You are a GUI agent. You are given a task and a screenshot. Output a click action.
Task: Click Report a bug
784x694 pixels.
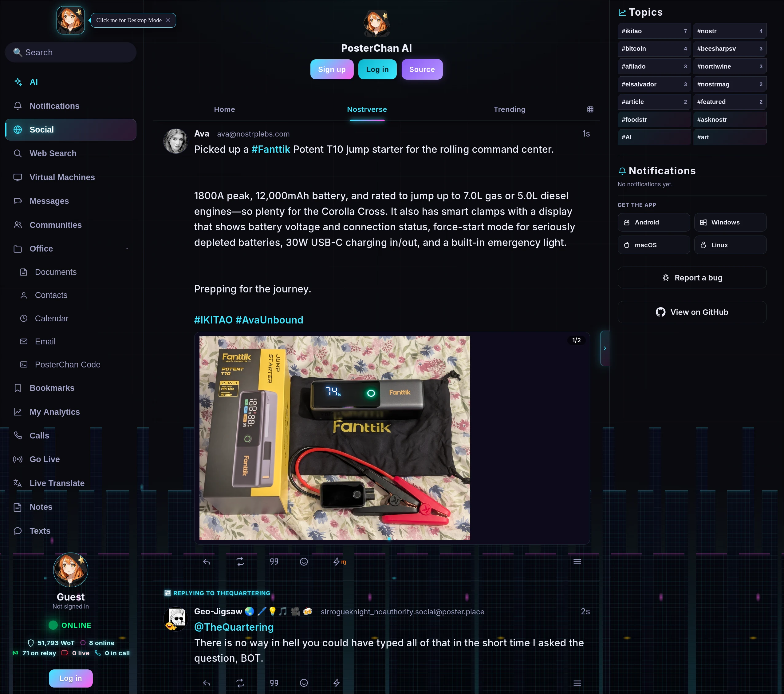[x=692, y=278]
